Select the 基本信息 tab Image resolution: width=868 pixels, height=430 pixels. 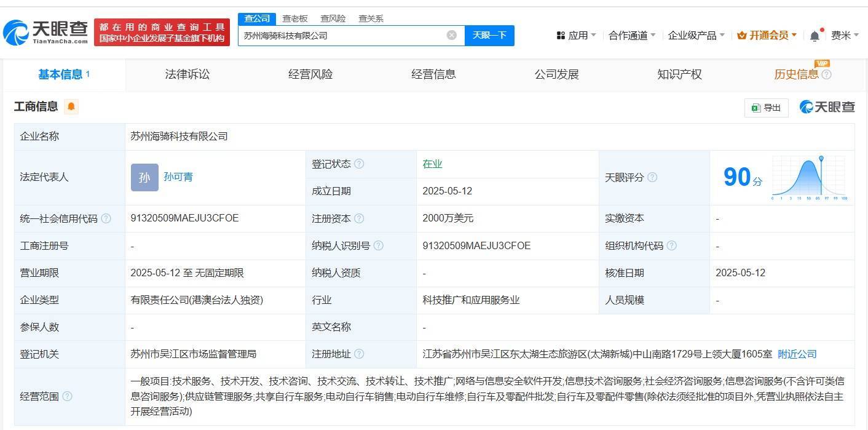point(64,74)
